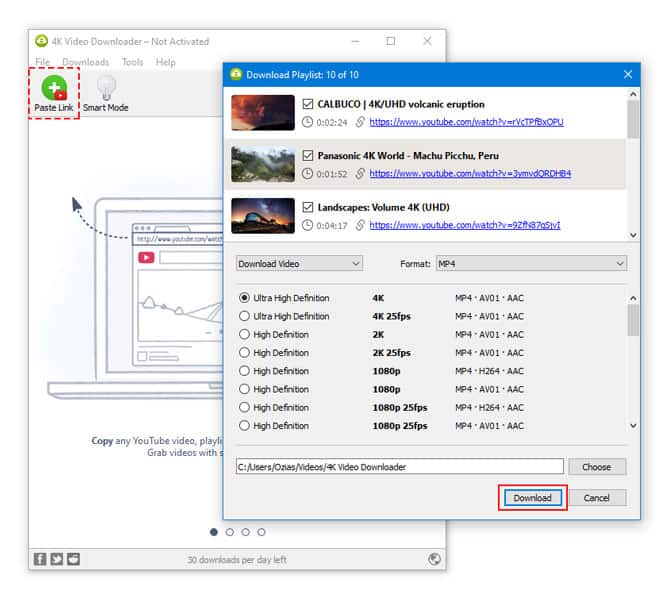
Task: Select Ultra High Definition 4K 25fps
Action: (x=244, y=316)
